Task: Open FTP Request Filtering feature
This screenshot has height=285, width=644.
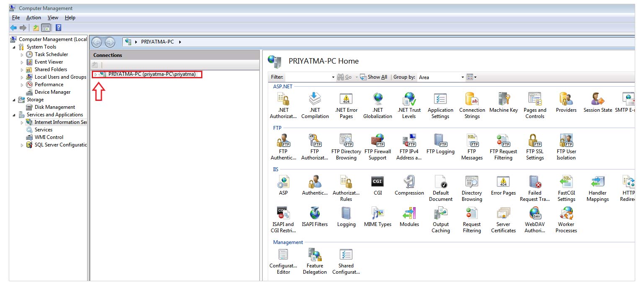Action: click(503, 147)
